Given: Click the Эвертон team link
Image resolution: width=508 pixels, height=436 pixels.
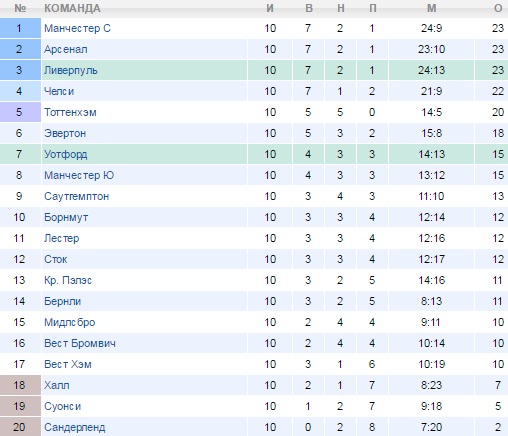Looking at the screenshot, I should pyautogui.click(x=65, y=133).
